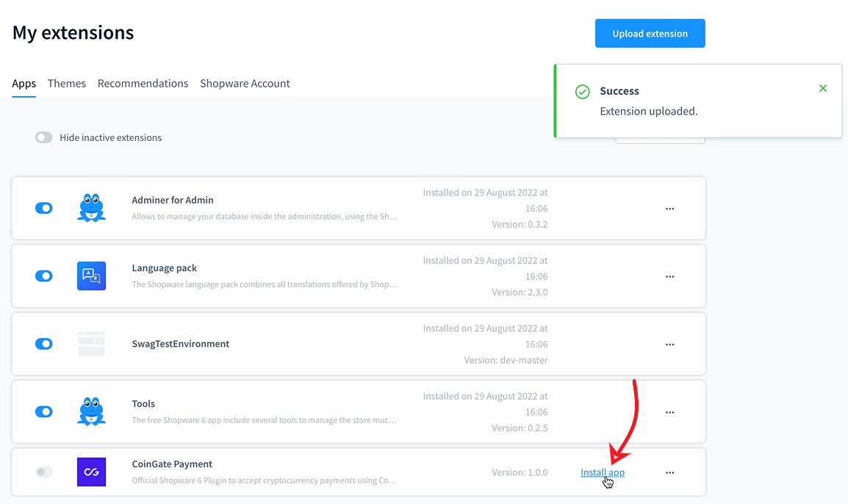The width and height of the screenshot is (848, 504).
Task: Click the CoinGate Payment title
Action: coord(172,464)
